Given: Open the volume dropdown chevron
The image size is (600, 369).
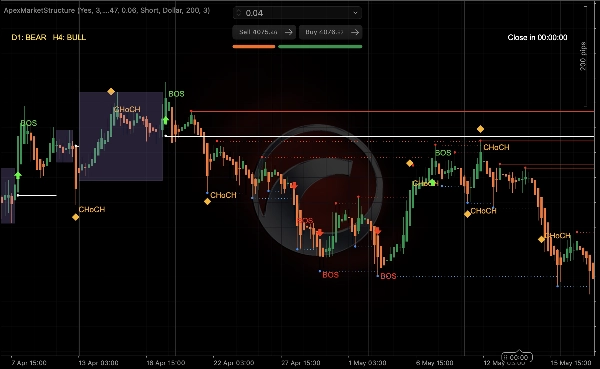Looking at the screenshot, I should tap(355, 13).
